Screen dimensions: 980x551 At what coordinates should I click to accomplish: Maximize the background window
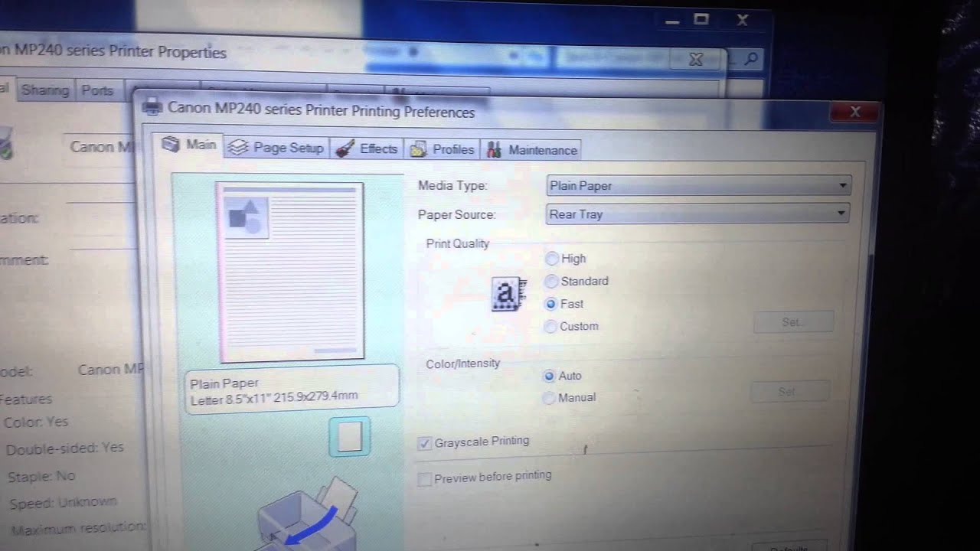(x=701, y=20)
